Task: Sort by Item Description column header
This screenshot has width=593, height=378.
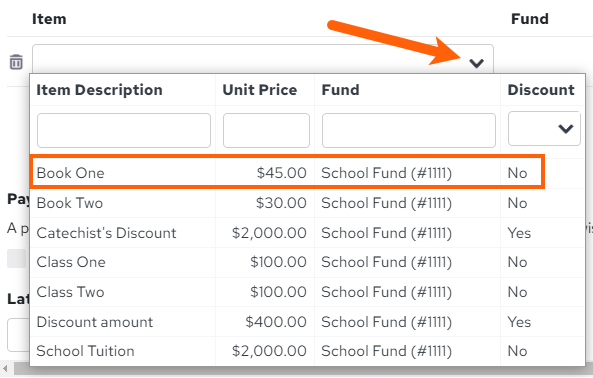Action: (x=99, y=90)
